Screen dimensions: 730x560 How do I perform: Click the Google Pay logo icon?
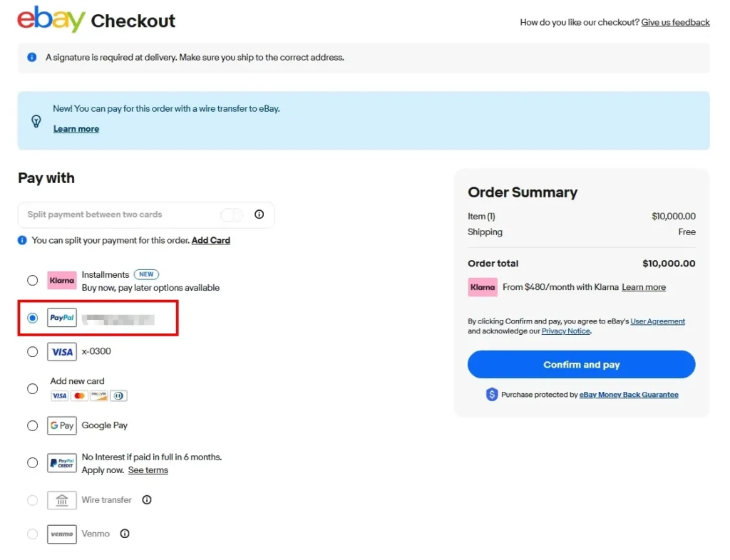(x=62, y=425)
